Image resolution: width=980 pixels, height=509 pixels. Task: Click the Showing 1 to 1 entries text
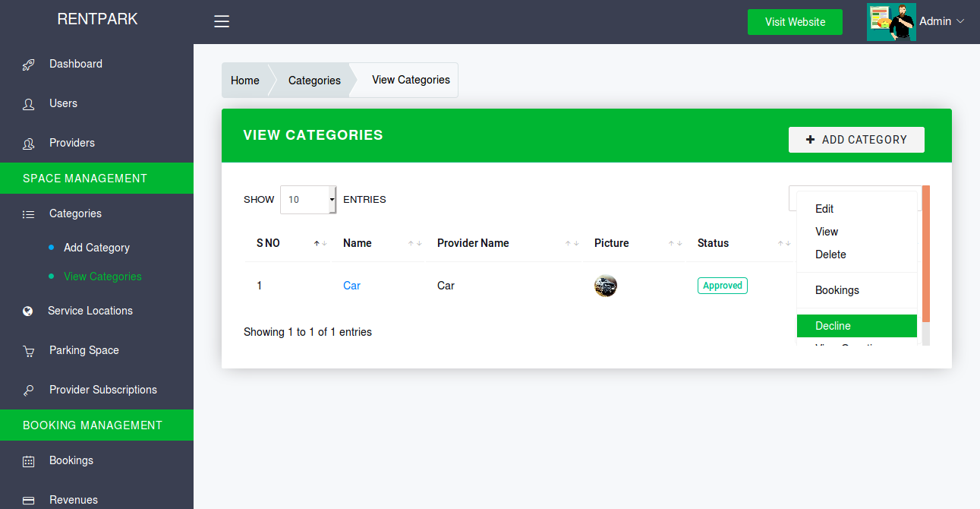[x=307, y=332]
